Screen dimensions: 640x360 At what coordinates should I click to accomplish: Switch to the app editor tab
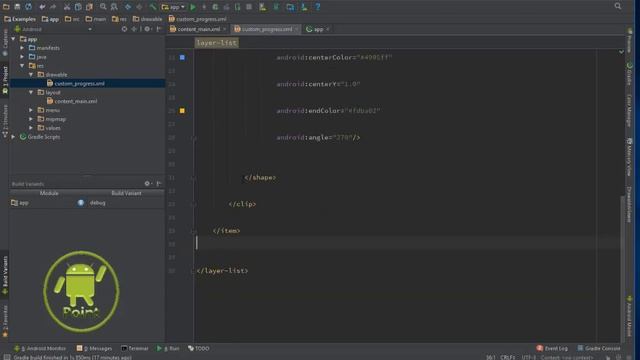click(318, 29)
